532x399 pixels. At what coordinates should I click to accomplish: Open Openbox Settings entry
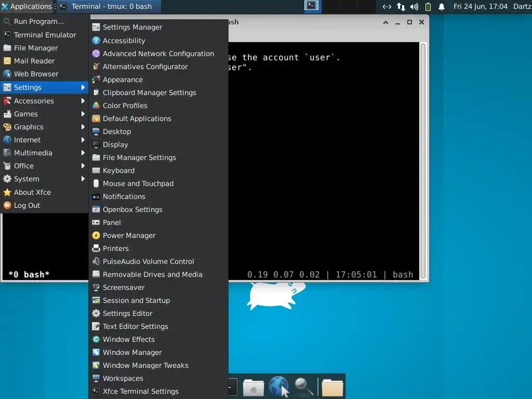158,209
